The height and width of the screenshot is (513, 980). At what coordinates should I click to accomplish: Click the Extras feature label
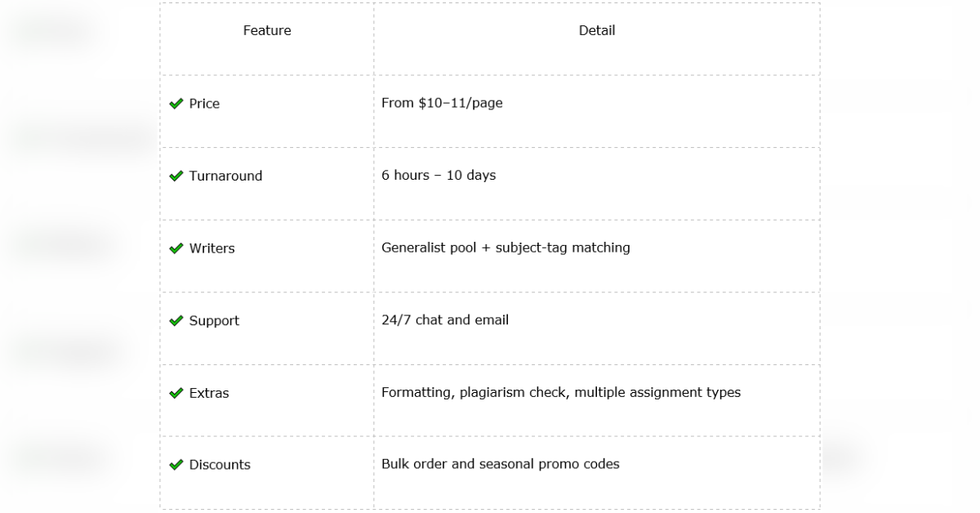click(209, 393)
